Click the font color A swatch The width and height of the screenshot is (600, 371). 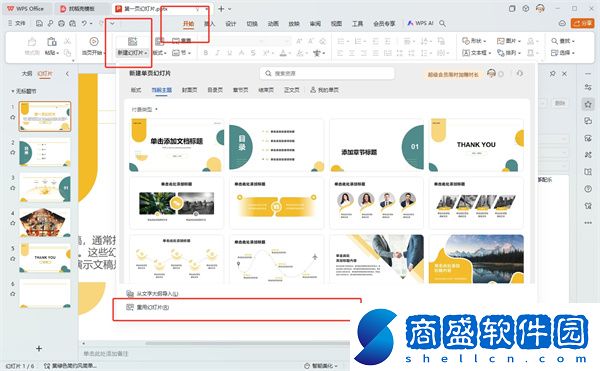pyautogui.click(x=283, y=53)
